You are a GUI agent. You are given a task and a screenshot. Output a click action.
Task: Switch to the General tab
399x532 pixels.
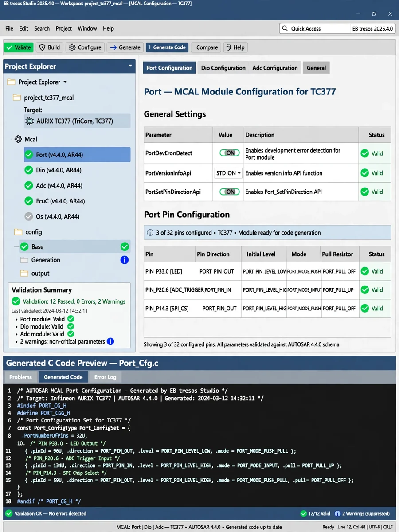[316, 68]
